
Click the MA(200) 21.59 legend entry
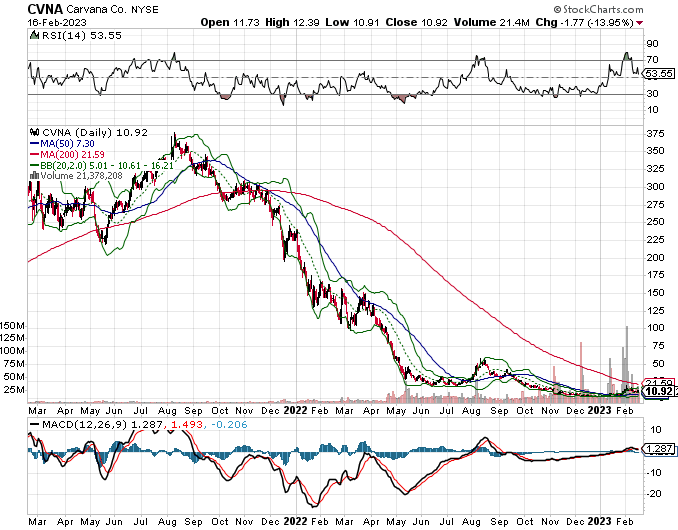point(67,154)
